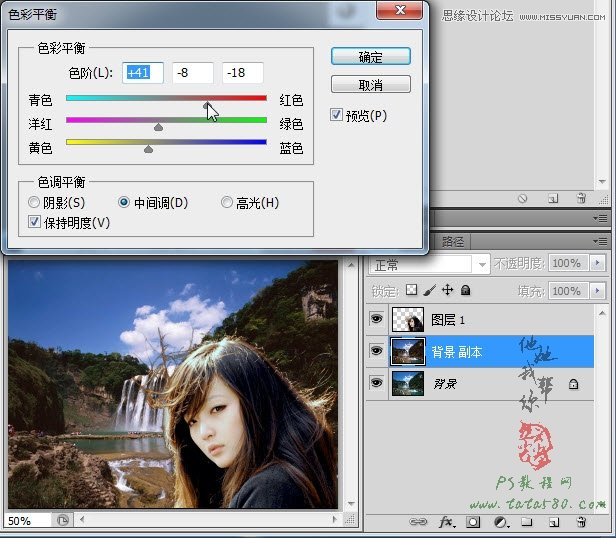Viewport: 616px width, 538px height.
Task: Cancel with the 取消 button
Action: [371, 84]
